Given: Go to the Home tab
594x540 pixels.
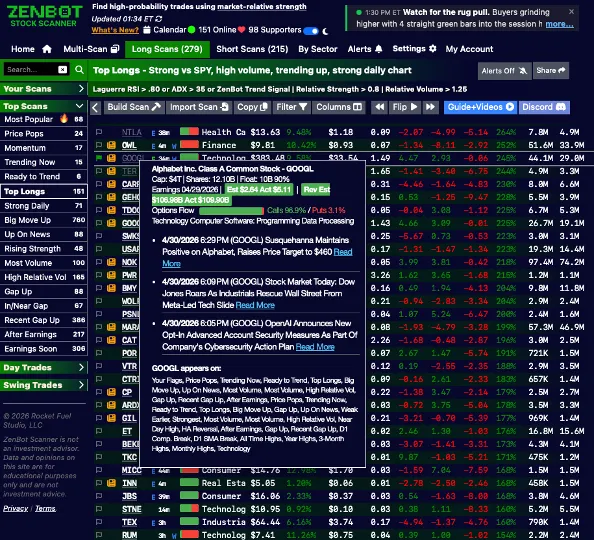Looking at the screenshot, I should point(31,49).
